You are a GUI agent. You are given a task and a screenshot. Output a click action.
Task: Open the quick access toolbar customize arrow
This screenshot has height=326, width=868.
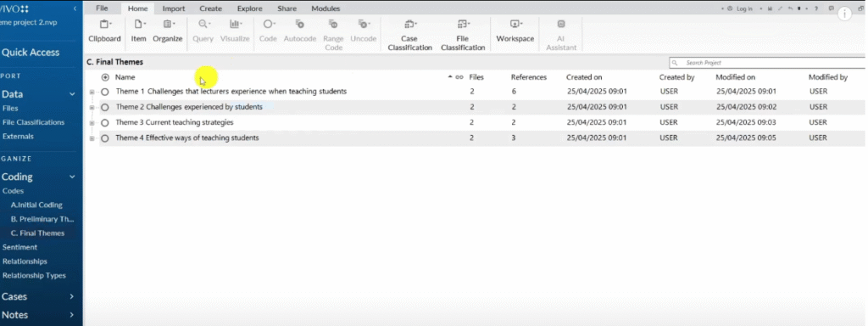(798, 8)
